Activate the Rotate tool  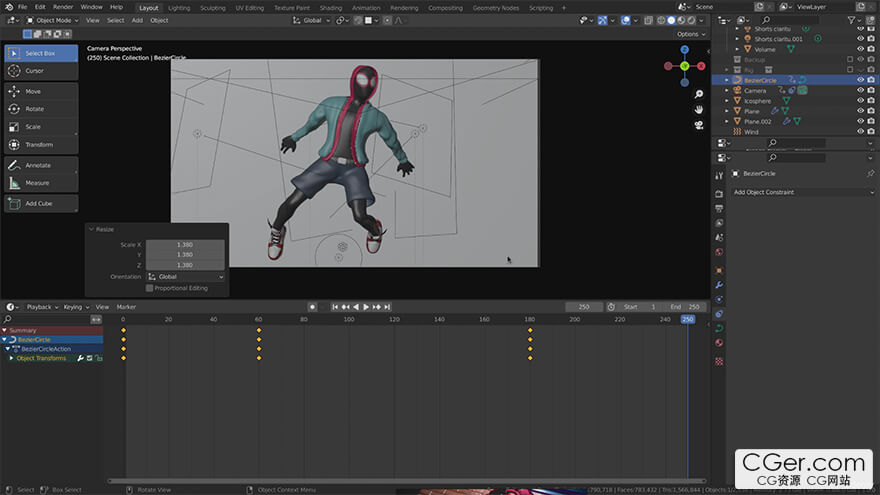[x=41, y=109]
